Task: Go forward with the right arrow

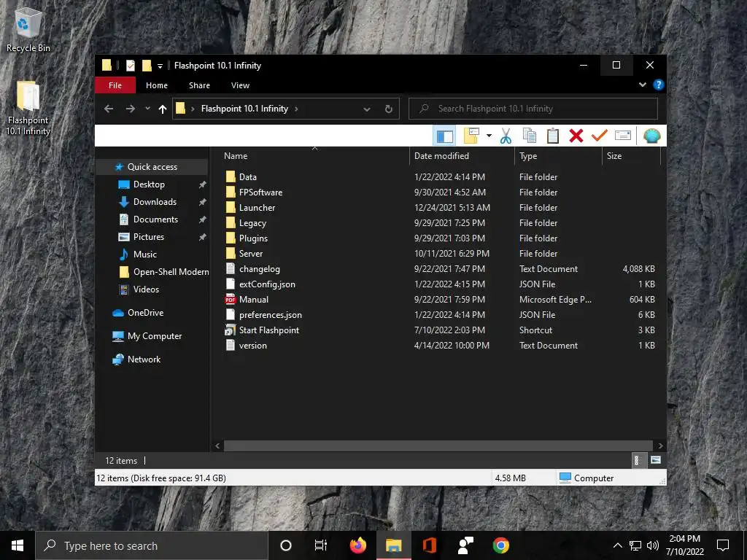Action: coord(130,109)
